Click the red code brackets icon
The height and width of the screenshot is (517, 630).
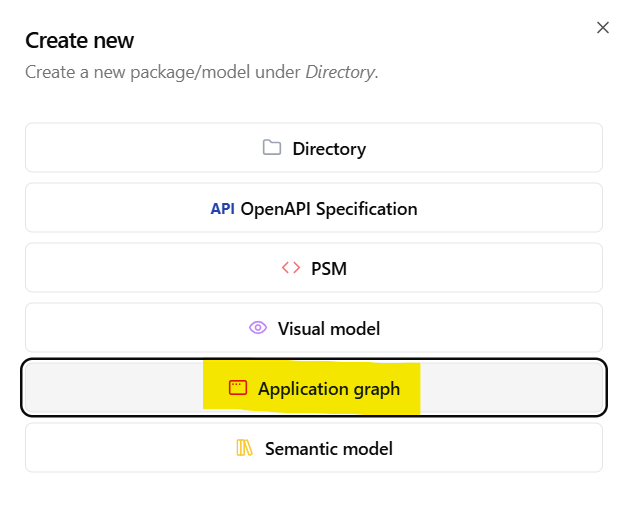tap(290, 268)
